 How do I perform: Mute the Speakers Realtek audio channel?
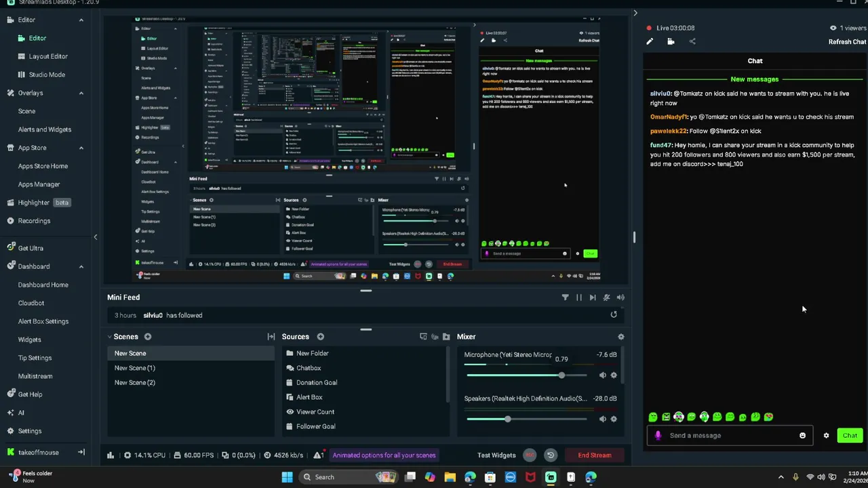click(x=602, y=419)
